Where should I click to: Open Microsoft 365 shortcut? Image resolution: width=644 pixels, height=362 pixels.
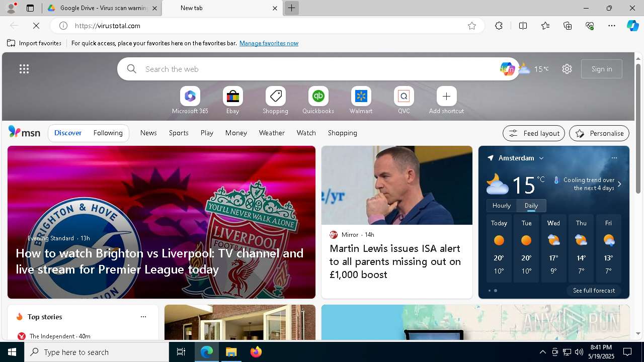pyautogui.click(x=190, y=101)
